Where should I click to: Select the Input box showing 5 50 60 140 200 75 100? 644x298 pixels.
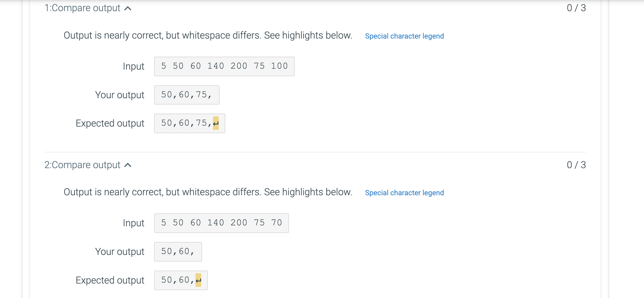[x=224, y=66]
